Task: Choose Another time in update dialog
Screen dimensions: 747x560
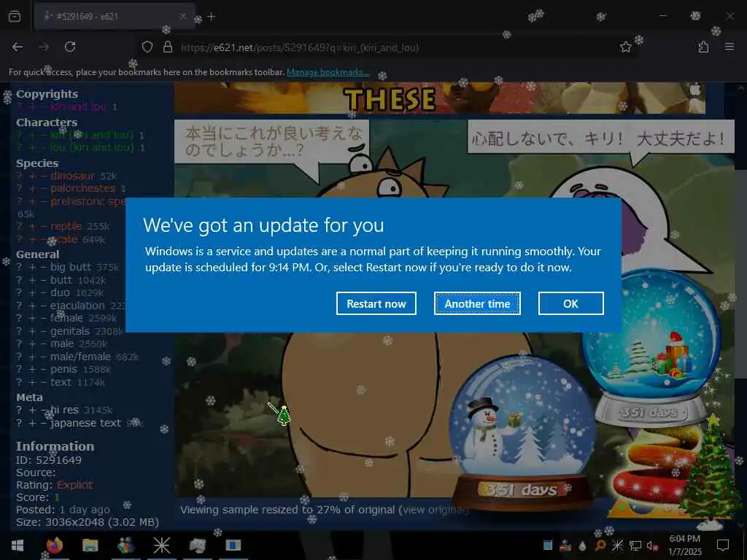Action: 477,303
